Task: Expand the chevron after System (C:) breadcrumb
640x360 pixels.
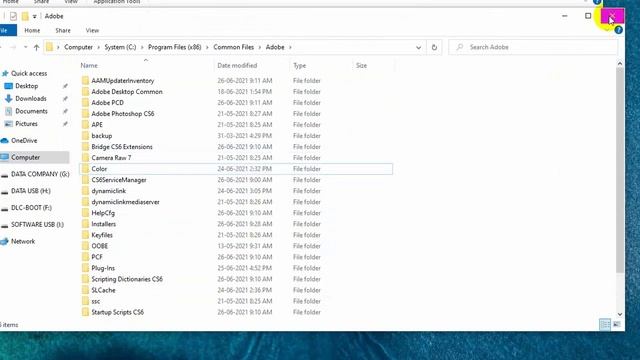Action: [142, 47]
